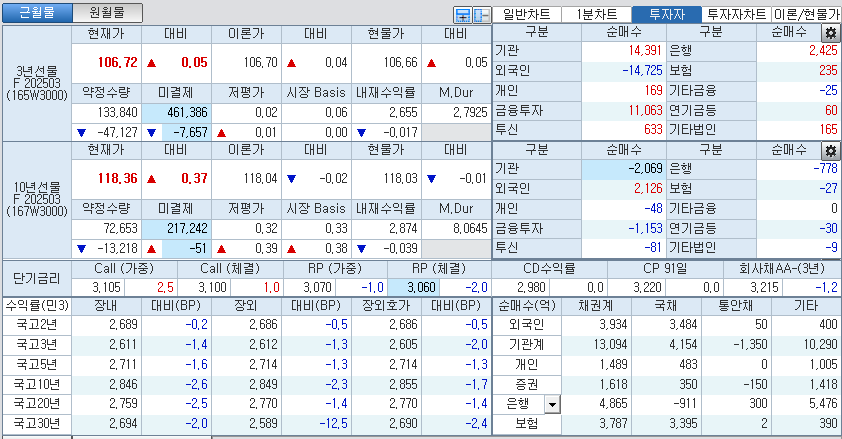Viewport: 842px width, 439px height.
Task: Click the RP (체결) column header
Action: [439, 268]
